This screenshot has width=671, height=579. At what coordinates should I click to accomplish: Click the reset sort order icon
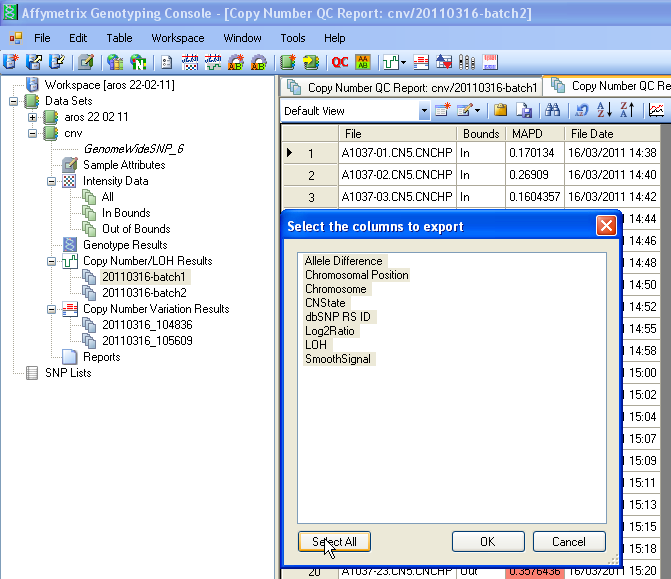click(581, 110)
